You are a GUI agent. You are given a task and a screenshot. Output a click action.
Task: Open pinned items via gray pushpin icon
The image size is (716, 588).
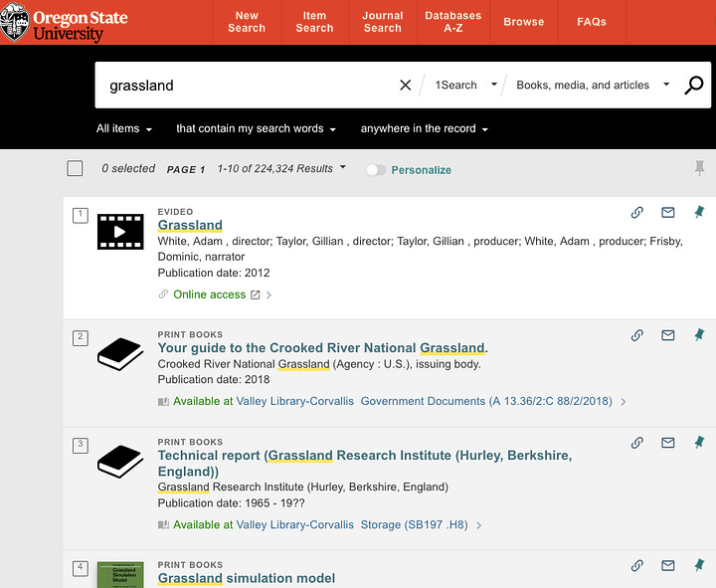pyautogui.click(x=699, y=168)
